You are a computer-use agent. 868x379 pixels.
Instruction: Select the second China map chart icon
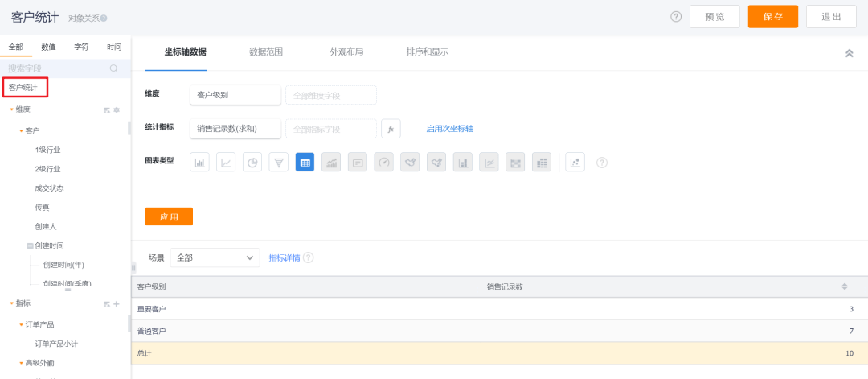[x=436, y=163]
